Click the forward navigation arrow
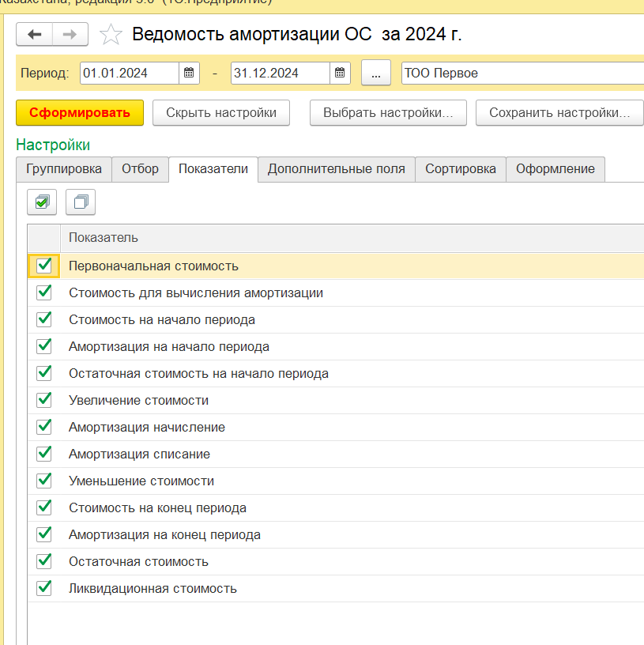 70,35
